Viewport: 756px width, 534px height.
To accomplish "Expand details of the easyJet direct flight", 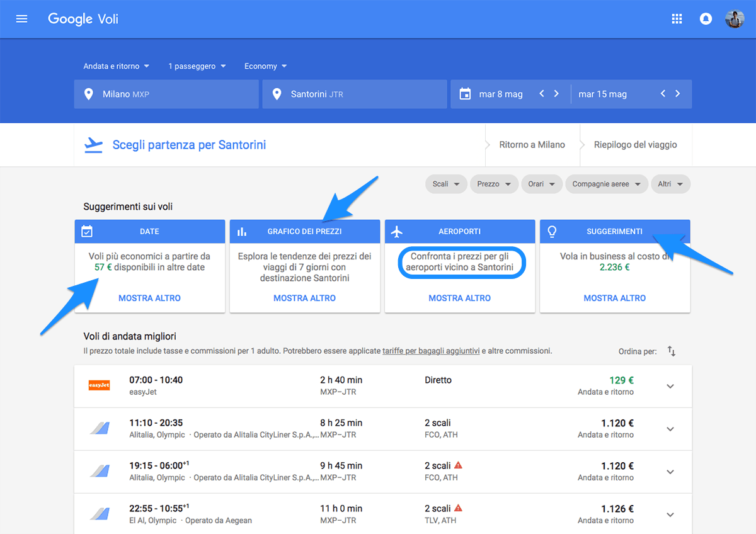I will click(x=670, y=386).
